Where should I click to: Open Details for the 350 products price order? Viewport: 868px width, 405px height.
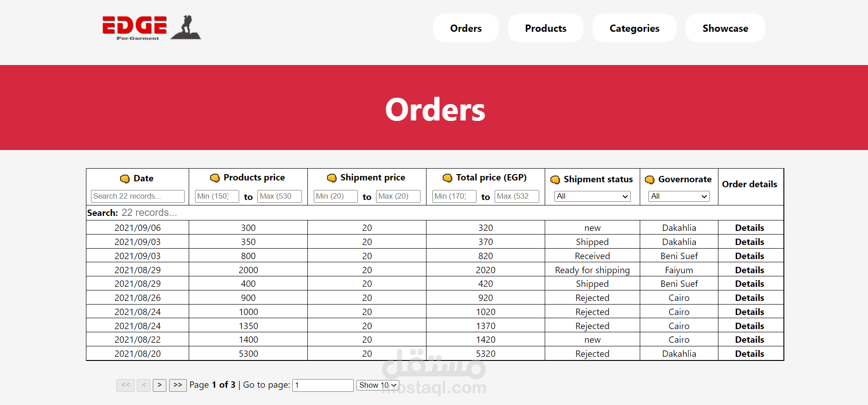(749, 242)
